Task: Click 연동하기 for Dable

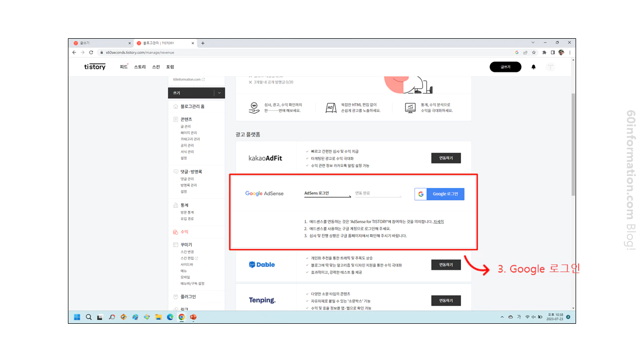Action: coord(446,264)
